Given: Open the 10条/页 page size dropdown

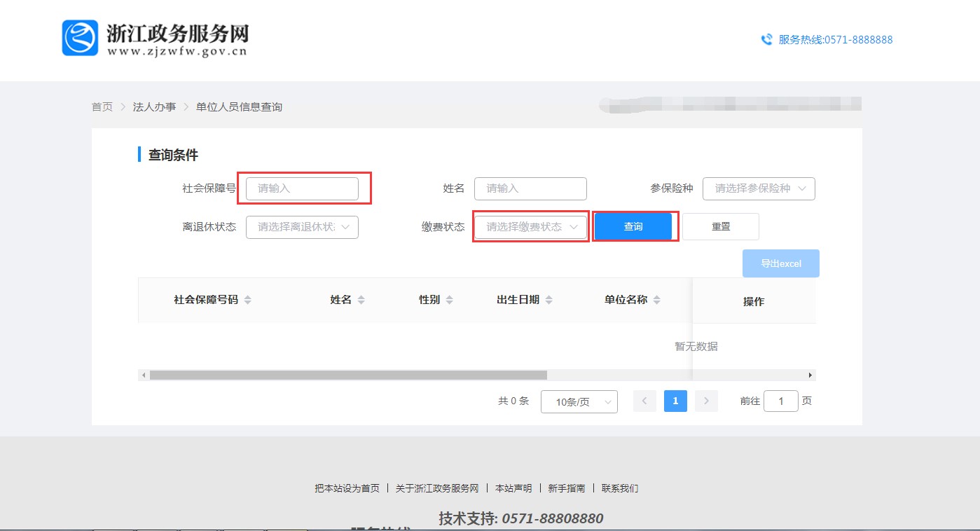Looking at the screenshot, I should tap(579, 401).
